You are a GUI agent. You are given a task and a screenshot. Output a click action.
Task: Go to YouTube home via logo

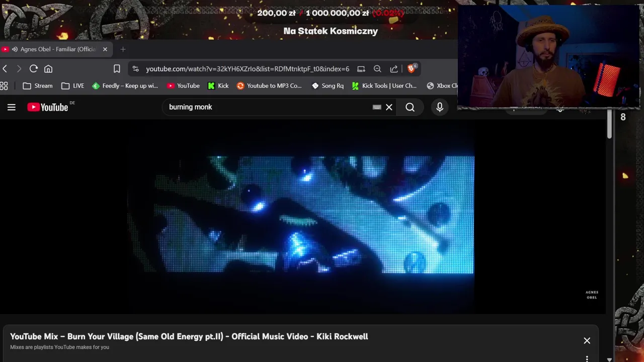pyautogui.click(x=48, y=107)
